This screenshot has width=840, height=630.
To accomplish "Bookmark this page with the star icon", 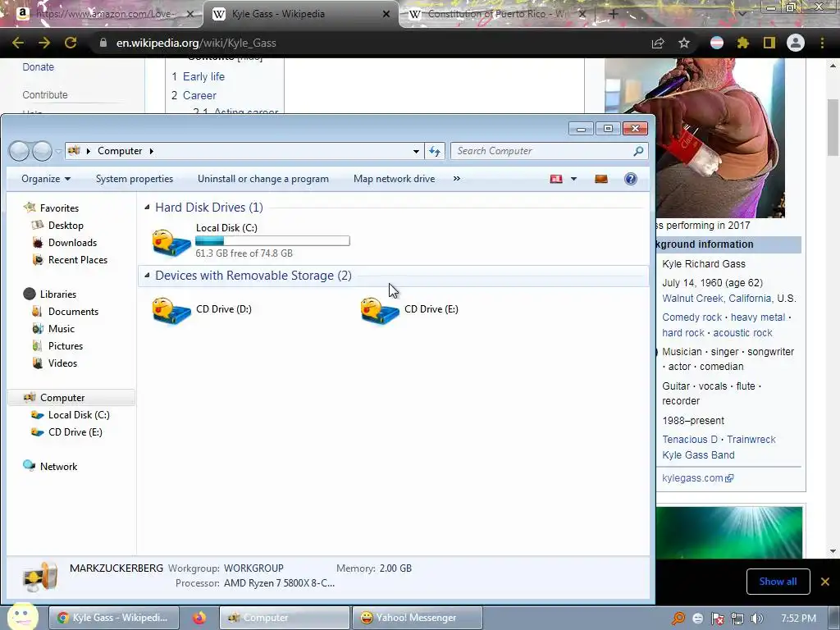I will [684, 43].
